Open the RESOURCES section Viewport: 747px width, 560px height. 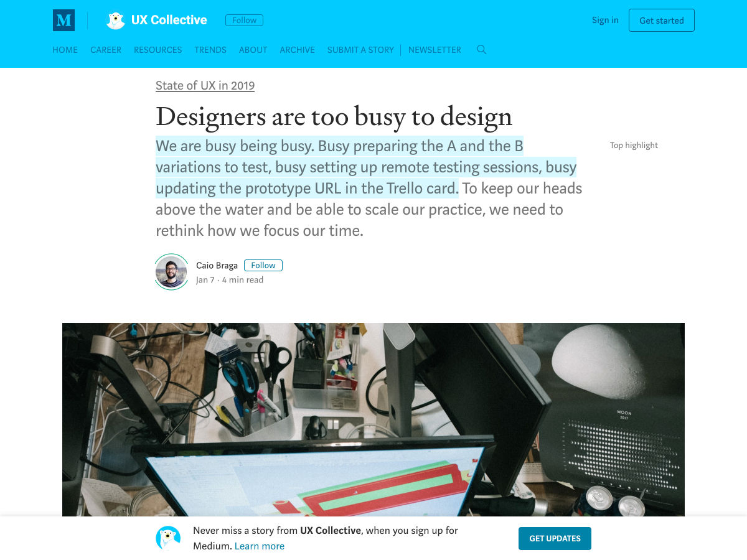pos(157,50)
